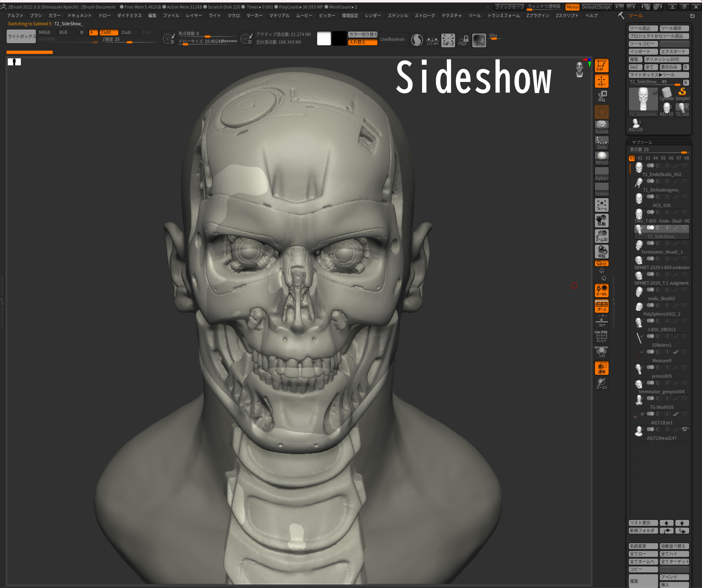702x588 pixels.
Task: Click the Lightbox (ライトボックス) button
Action: [x=21, y=36]
